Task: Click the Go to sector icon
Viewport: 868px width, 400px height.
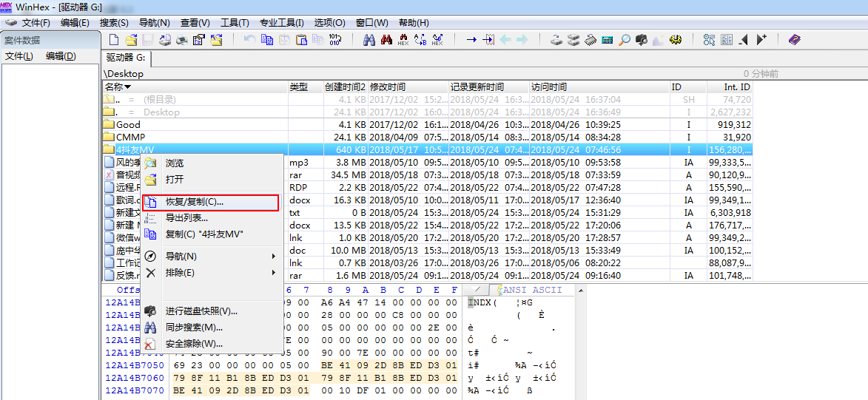Action: 489,40
